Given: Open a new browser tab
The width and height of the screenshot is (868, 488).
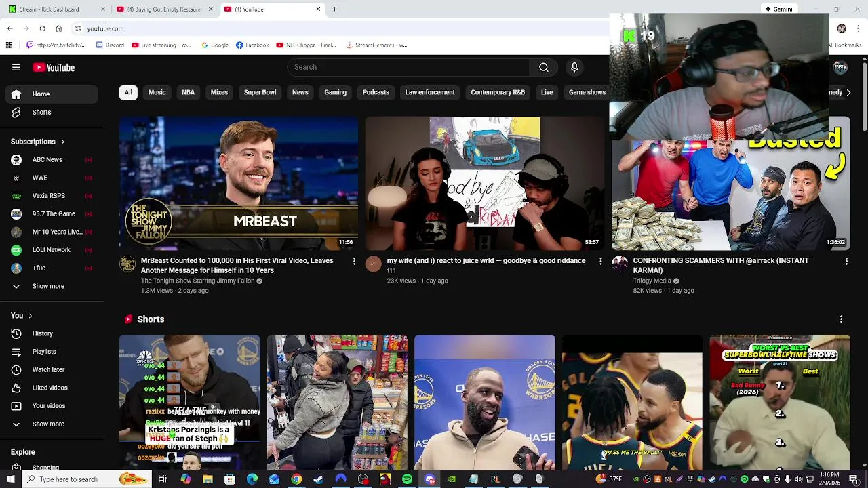Looking at the screenshot, I should [334, 9].
